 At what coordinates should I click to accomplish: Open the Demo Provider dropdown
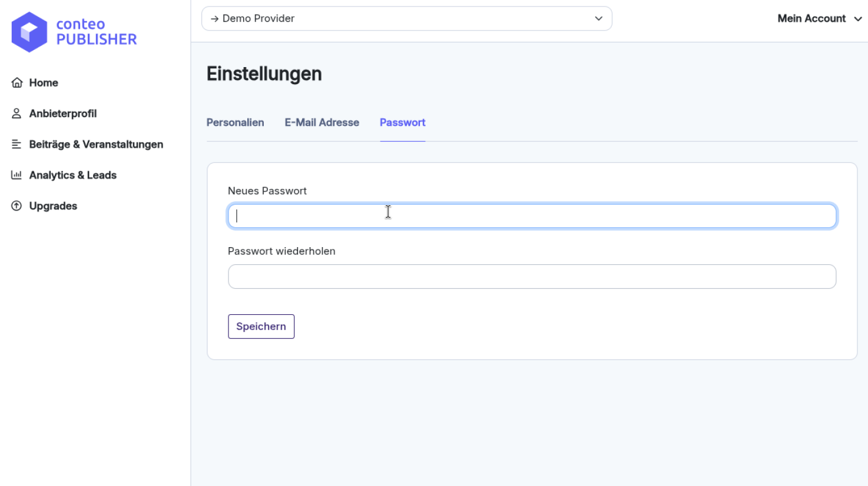407,18
